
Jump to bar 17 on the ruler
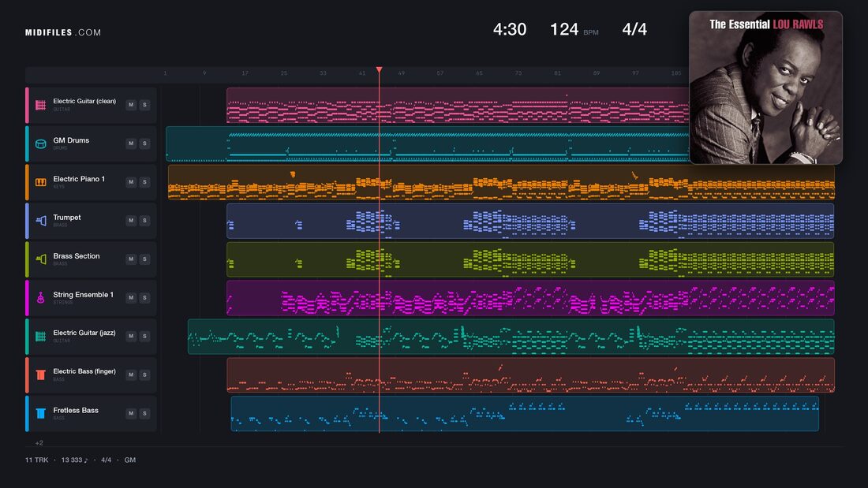pos(245,73)
